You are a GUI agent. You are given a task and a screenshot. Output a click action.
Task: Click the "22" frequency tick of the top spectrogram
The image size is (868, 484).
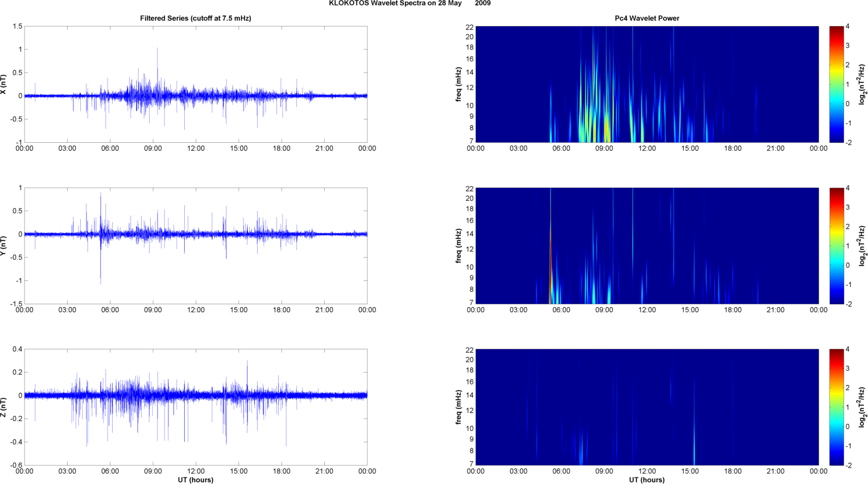(x=470, y=27)
